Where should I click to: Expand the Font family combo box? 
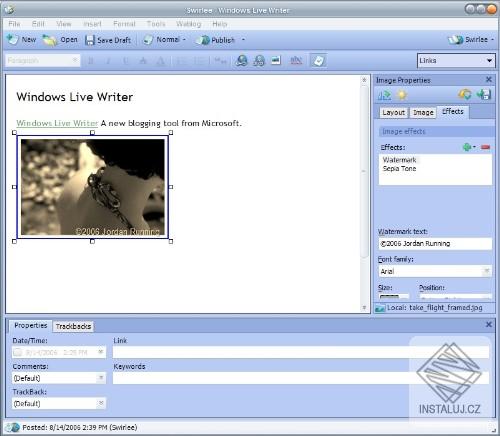(435, 271)
